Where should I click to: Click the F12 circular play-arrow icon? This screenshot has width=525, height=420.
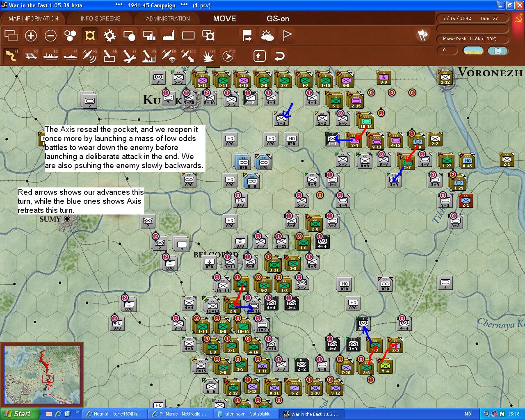tap(228, 55)
